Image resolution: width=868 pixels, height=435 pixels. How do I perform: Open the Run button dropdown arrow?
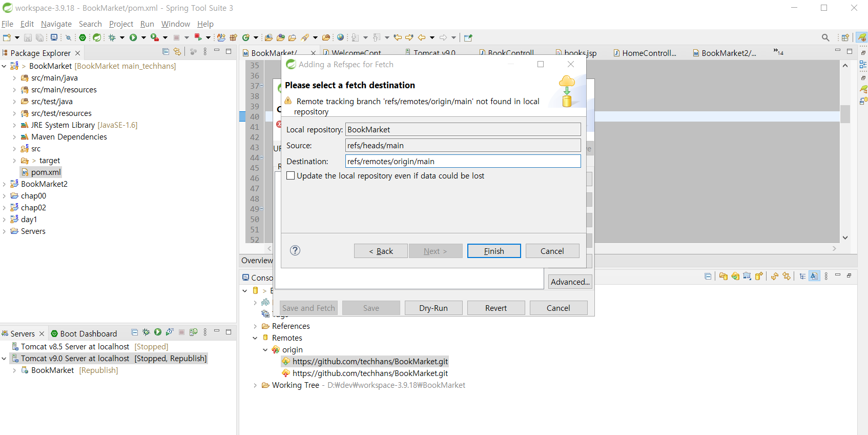click(x=143, y=37)
